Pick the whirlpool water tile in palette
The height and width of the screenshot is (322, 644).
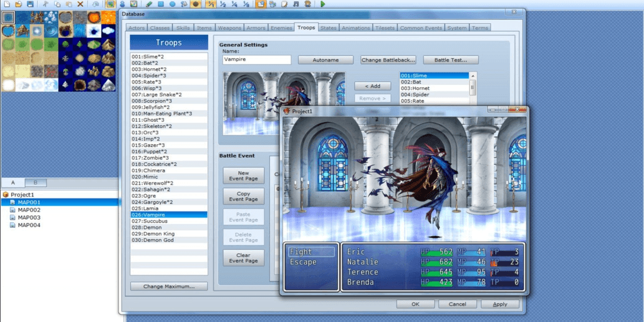pos(51,31)
